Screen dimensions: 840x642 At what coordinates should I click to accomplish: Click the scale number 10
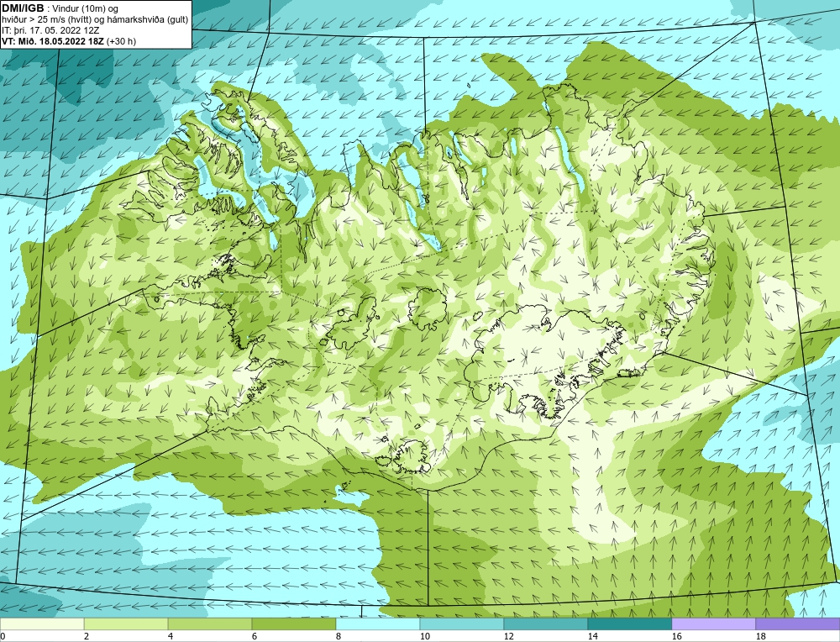pos(424,636)
